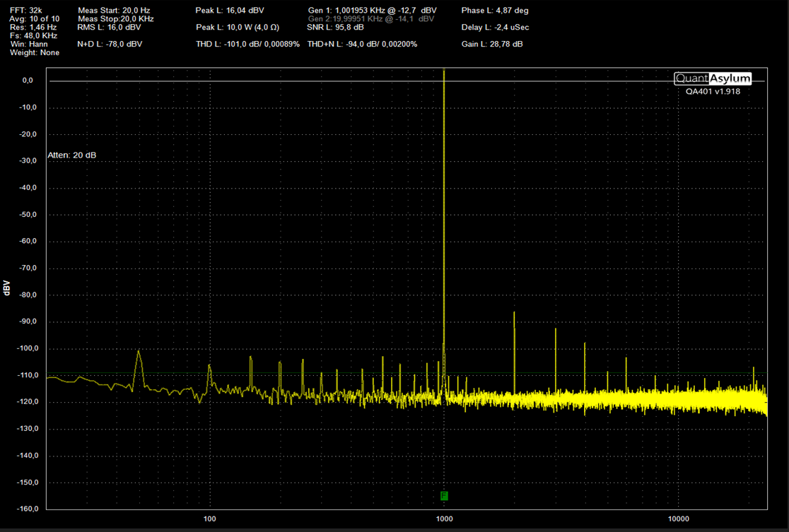
Task: Select the 'THD L: -101,0 dB' readout
Action: [247, 45]
